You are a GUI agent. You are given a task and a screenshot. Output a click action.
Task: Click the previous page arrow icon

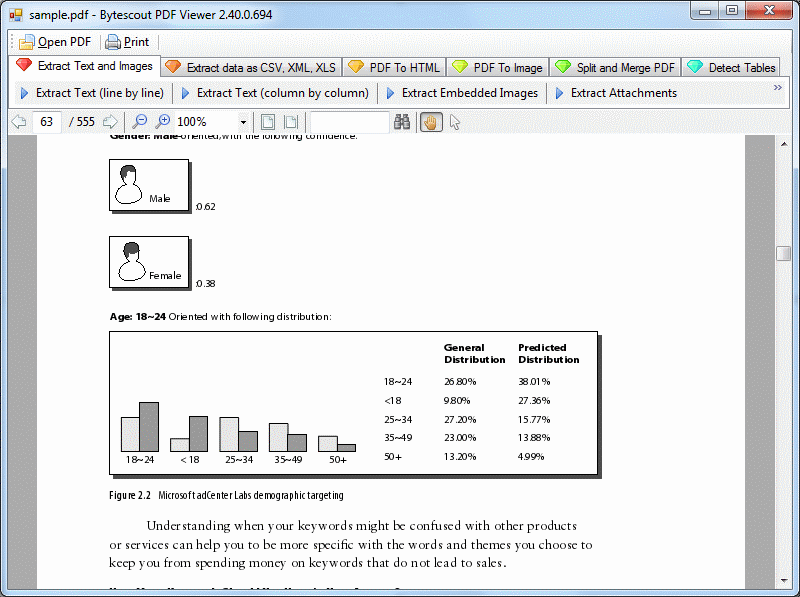[x=18, y=122]
